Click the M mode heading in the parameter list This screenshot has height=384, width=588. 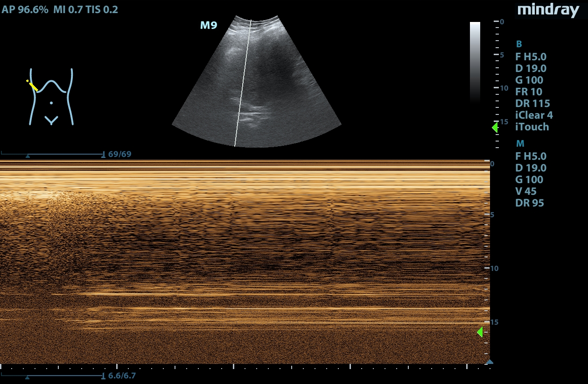click(520, 143)
